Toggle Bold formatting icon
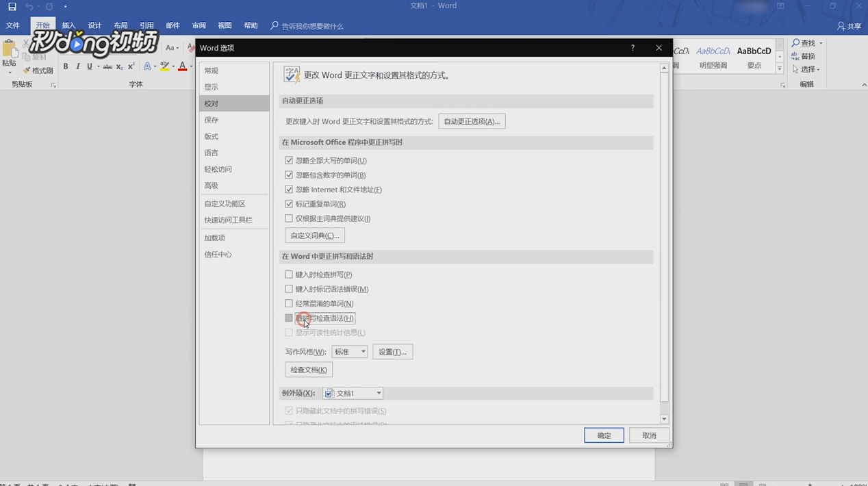 click(66, 66)
